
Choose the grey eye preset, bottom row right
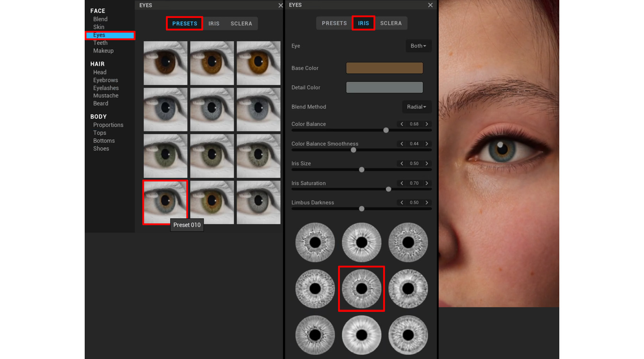click(258, 202)
